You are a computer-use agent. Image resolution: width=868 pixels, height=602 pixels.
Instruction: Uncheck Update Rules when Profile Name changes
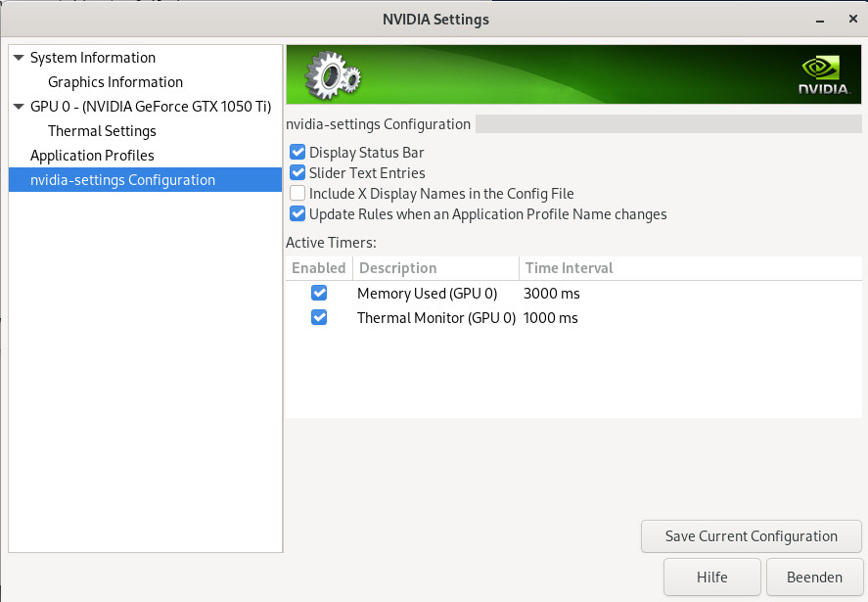(297, 213)
